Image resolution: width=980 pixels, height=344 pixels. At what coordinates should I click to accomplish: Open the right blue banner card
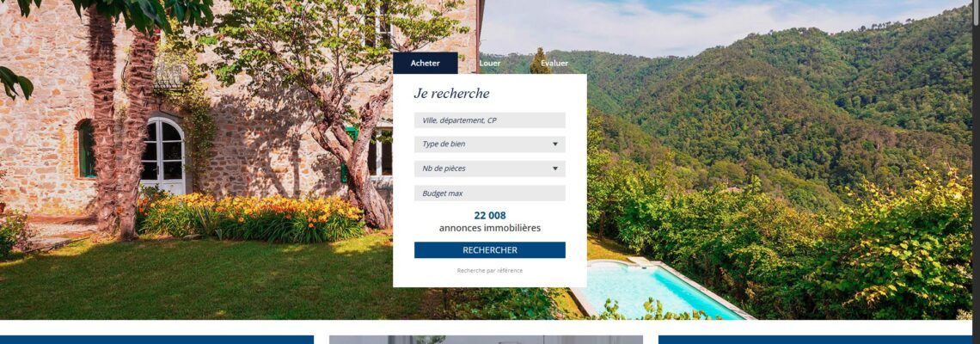point(815,340)
